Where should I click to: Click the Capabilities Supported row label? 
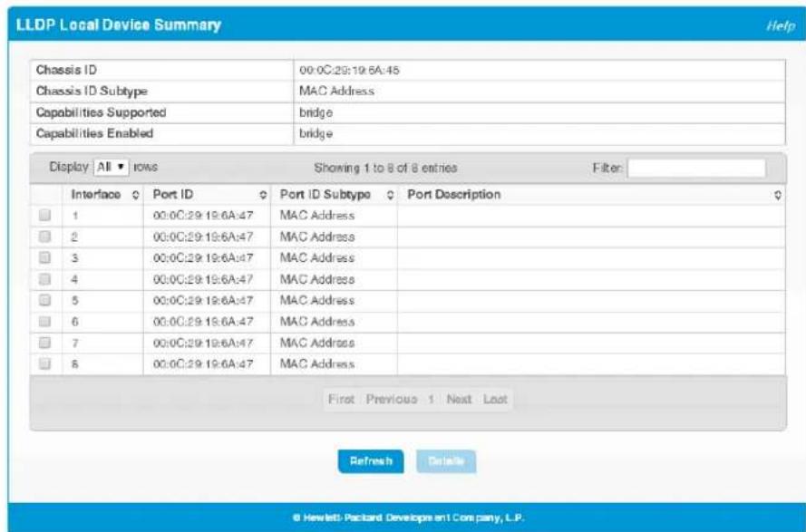[x=101, y=112]
